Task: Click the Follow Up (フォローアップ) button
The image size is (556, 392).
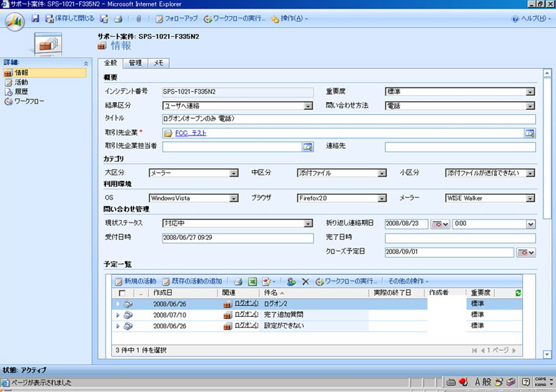Action: [177, 19]
